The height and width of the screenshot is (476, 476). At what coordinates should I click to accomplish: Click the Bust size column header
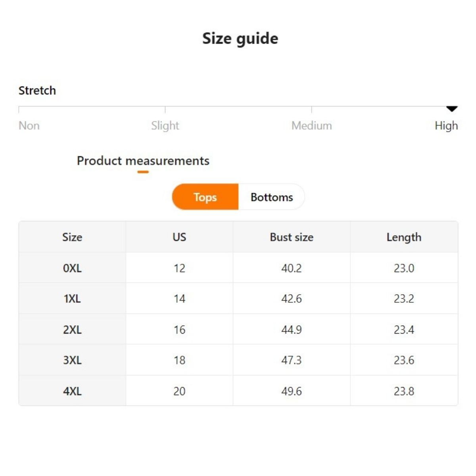[x=292, y=237]
